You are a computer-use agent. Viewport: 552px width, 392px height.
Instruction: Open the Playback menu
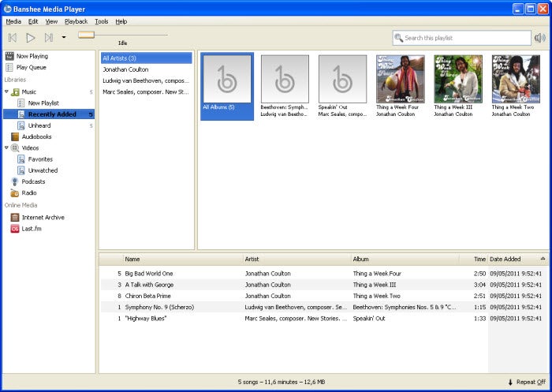coord(76,21)
